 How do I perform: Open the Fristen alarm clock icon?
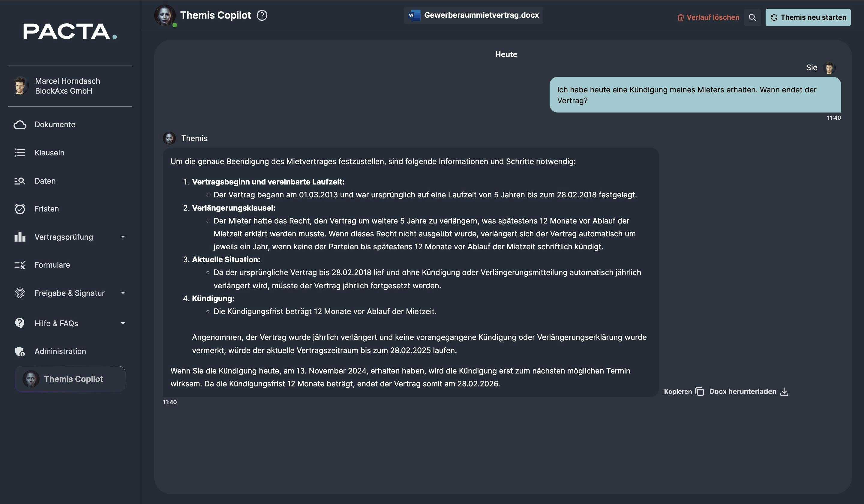(x=20, y=208)
